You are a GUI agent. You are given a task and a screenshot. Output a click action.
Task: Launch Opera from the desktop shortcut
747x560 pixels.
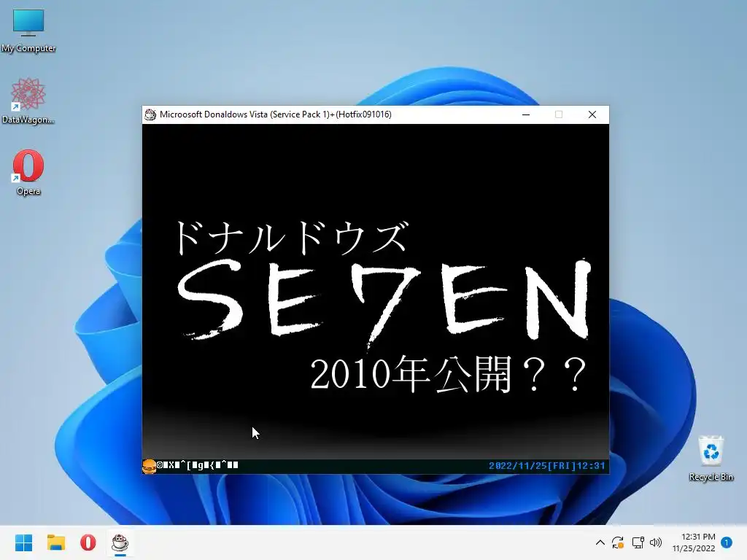[x=28, y=172]
